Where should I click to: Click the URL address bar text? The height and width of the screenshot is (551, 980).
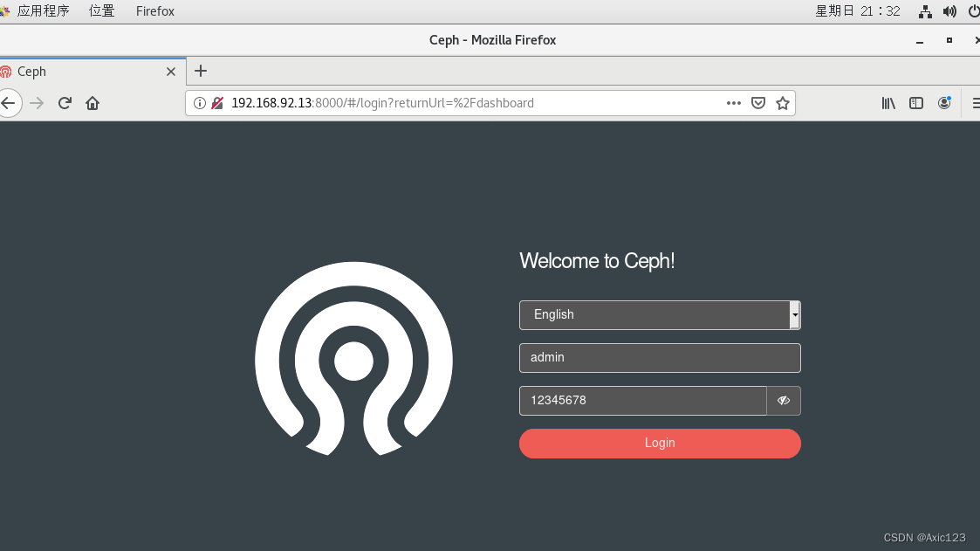(382, 103)
